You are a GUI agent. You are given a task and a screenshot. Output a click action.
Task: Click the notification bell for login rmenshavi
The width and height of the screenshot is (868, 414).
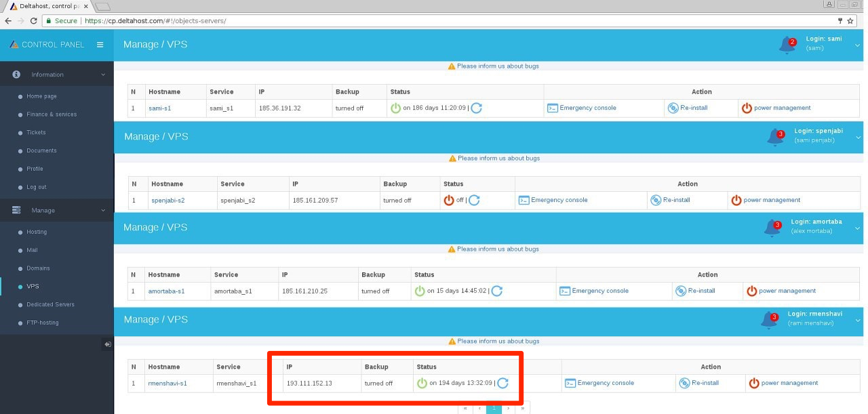[771, 320]
